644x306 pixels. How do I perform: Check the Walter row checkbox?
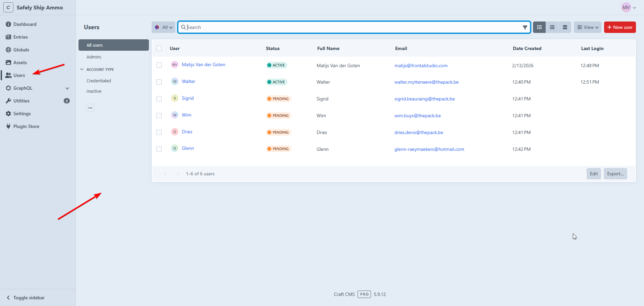tap(159, 82)
